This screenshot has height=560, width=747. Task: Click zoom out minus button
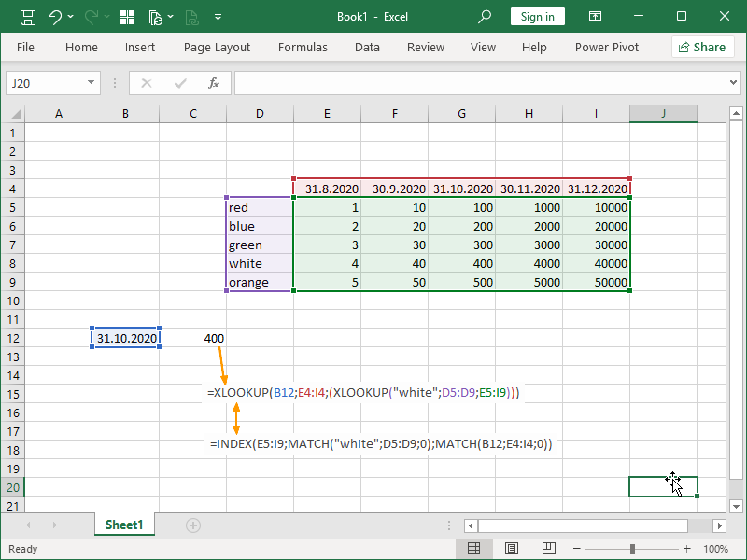point(576,549)
